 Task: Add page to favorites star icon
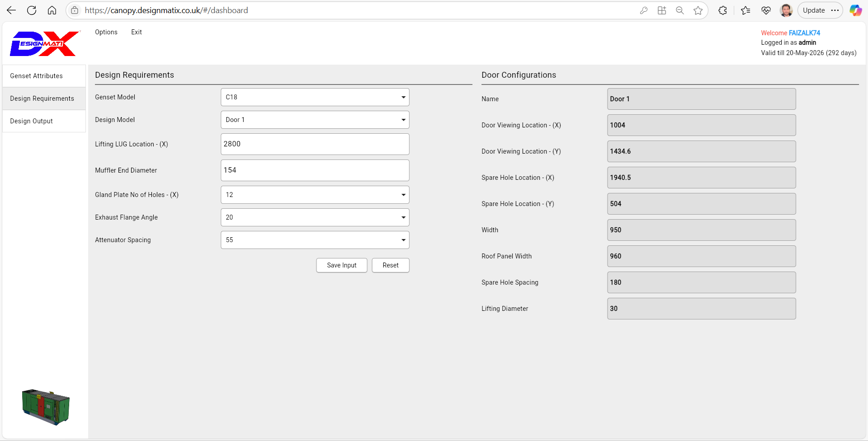pos(698,10)
